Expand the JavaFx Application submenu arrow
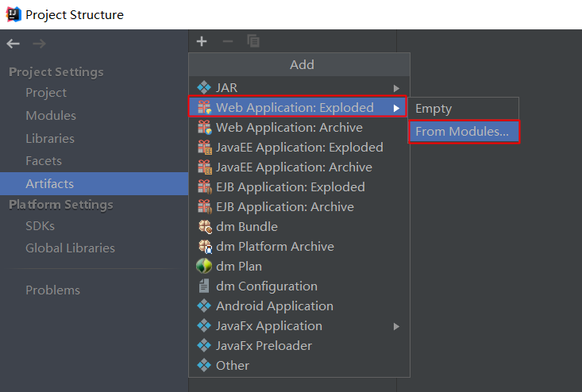Screen dimensions: 582x392 (x=396, y=326)
